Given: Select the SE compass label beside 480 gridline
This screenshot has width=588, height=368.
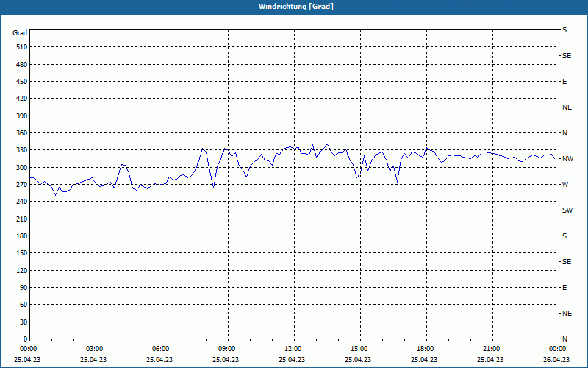Looking at the screenshot, I should click(x=567, y=56).
